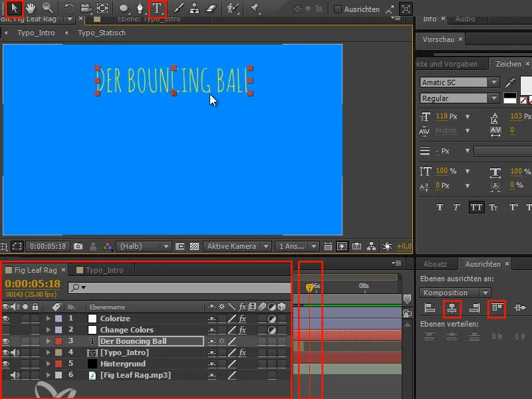Switch to the Typo_Intro timeline tab
Screen dimensions: 532x399
pyautogui.click(x=104, y=270)
